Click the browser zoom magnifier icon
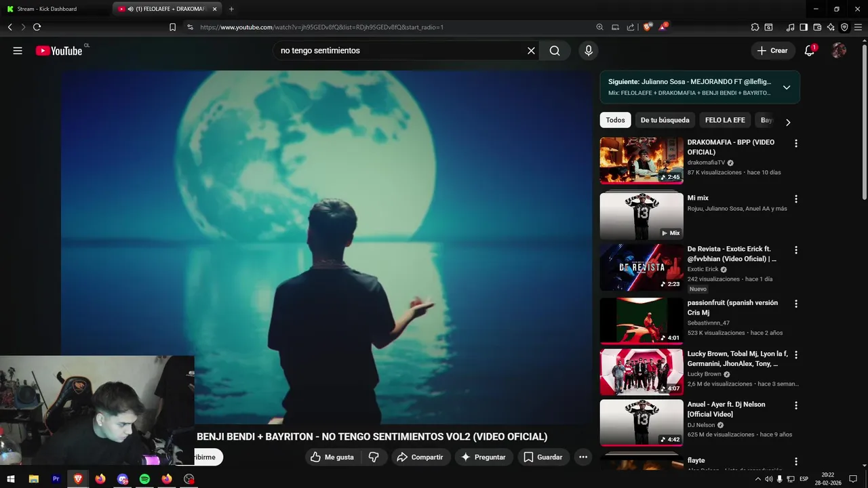The image size is (868, 488). 599,27
